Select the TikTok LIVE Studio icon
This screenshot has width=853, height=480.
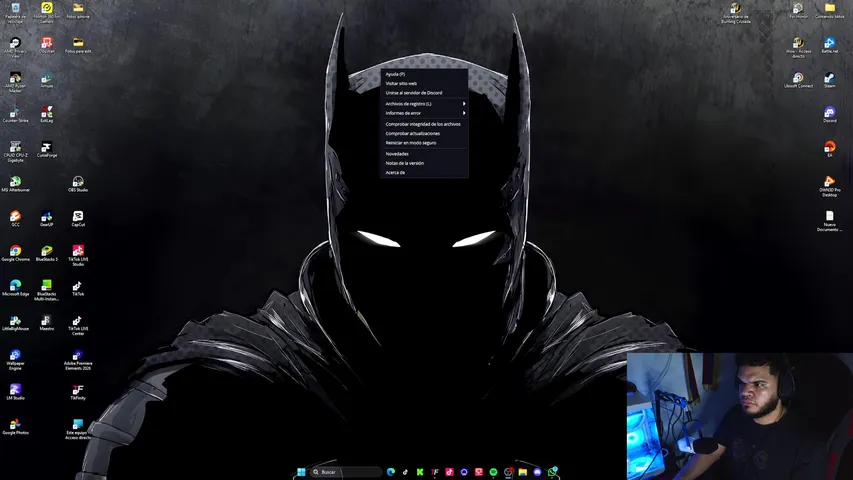[78, 255]
